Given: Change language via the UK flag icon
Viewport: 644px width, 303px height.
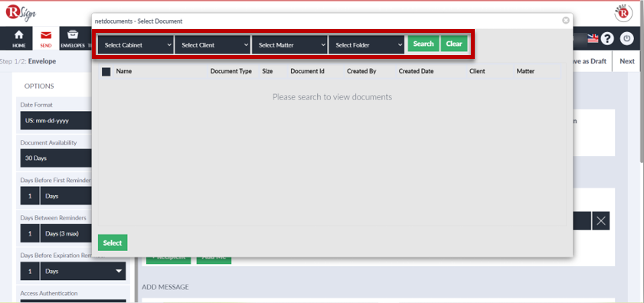Looking at the screenshot, I should [593, 38].
